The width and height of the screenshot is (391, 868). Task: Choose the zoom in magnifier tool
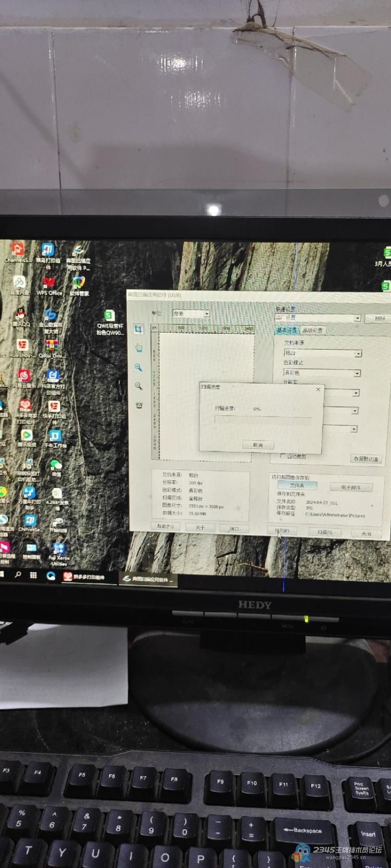pos(138,368)
